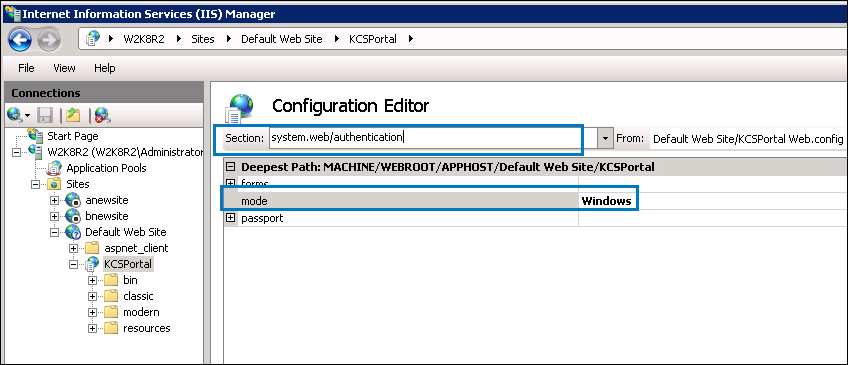The width and height of the screenshot is (848, 365).
Task: Click the address bar globe icon
Action: coord(93,38)
